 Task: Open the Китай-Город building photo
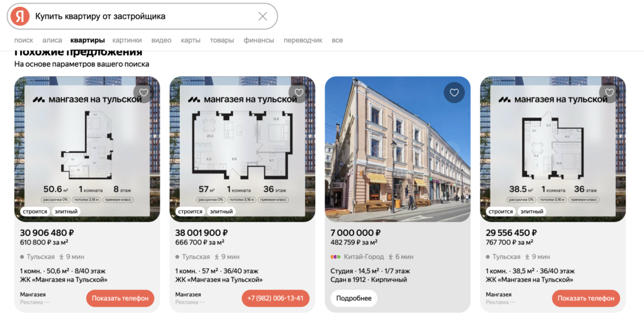pyautogui.click(x=397, y=149)
